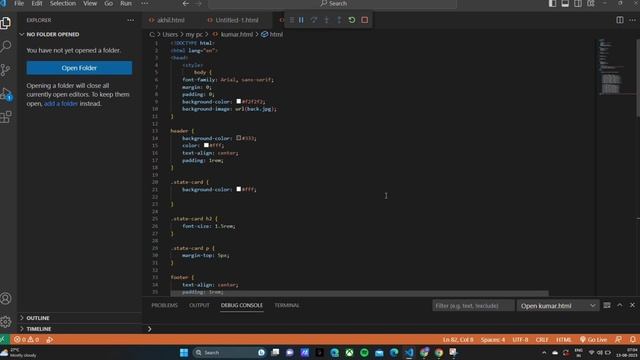Click the HTML language mode in status bar
The width and height of the screenshot is (640, 360).
[x=564, y=340]
